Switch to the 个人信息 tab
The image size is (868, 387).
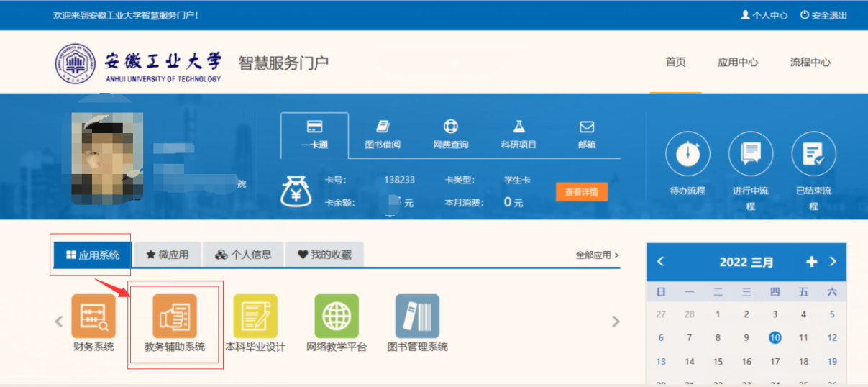(x=243, y=255)
